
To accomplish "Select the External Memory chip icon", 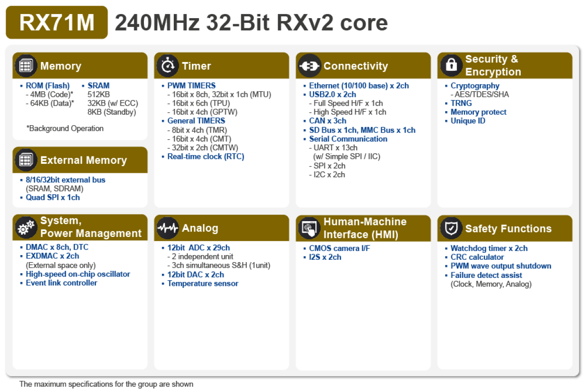I will click(x=25, y=159).
